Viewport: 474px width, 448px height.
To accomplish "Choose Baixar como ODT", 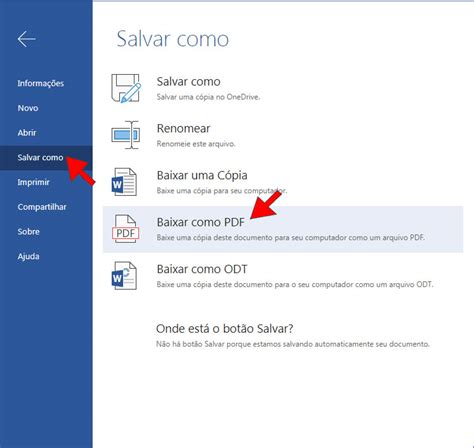I will [202, 269].
